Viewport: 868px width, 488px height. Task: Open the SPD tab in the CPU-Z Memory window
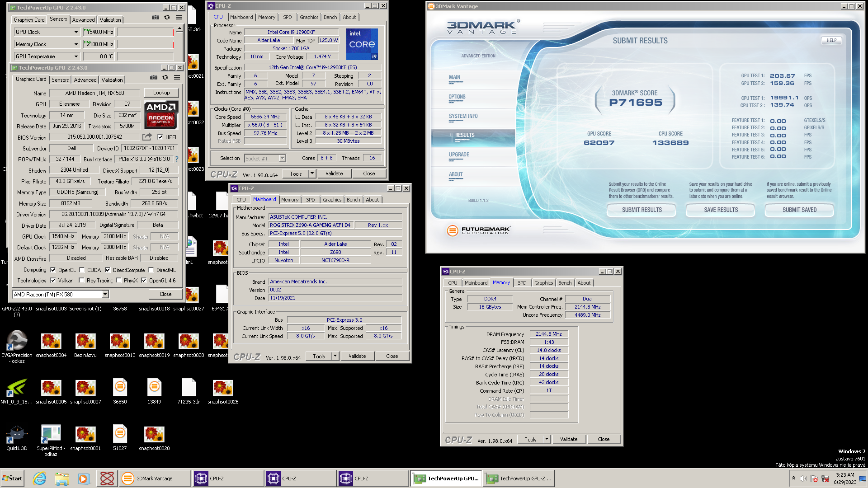point(522,283)
